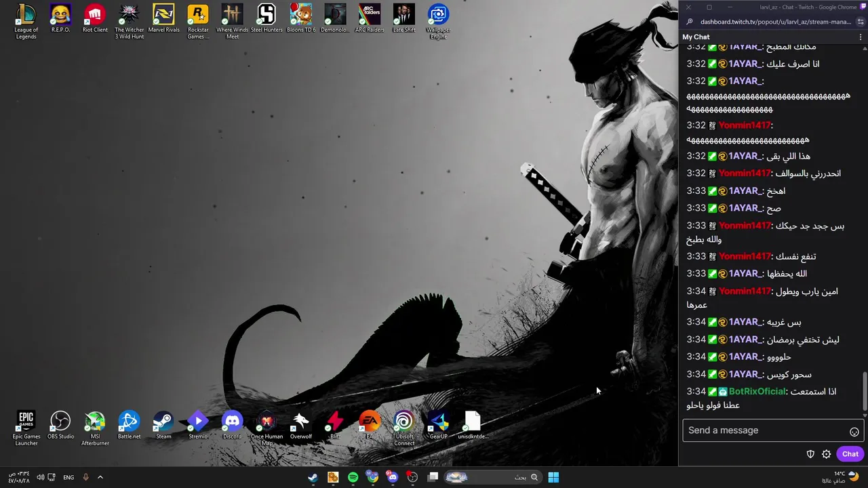Viewport: 868px width, 488px height.
Task: Launch Steel Hunters desktop icon
Action: click(267, 19)
